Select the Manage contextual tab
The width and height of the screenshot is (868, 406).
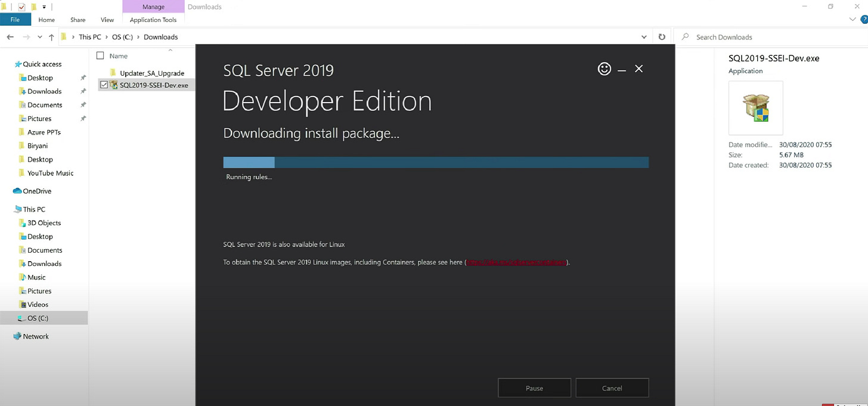[153, 7]
